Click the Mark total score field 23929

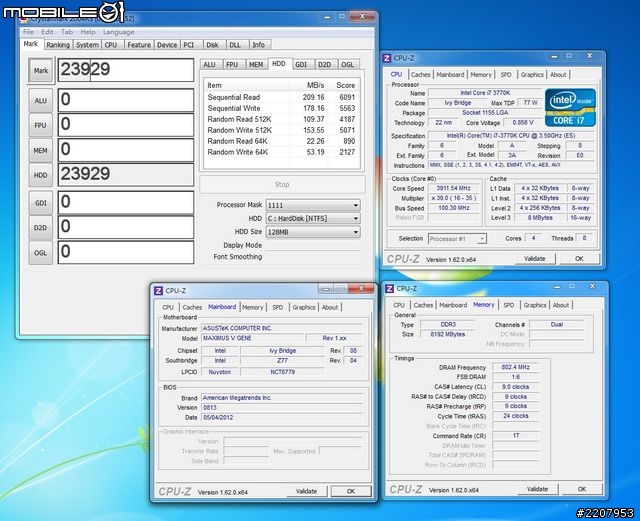[126, 70]
